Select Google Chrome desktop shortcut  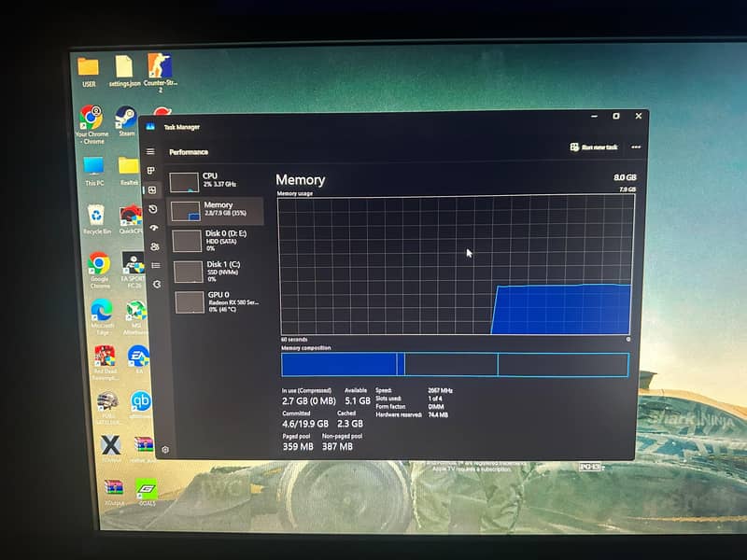coord(100,270)
